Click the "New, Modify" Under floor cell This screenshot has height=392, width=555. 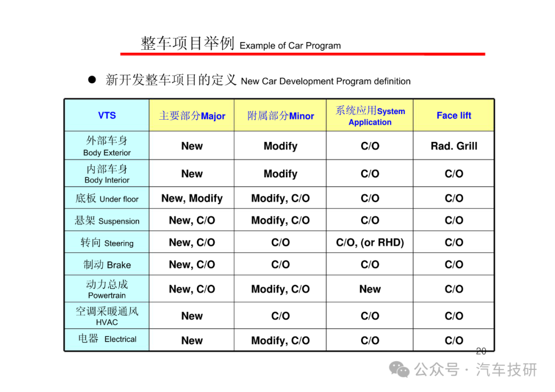coord(192,198)
